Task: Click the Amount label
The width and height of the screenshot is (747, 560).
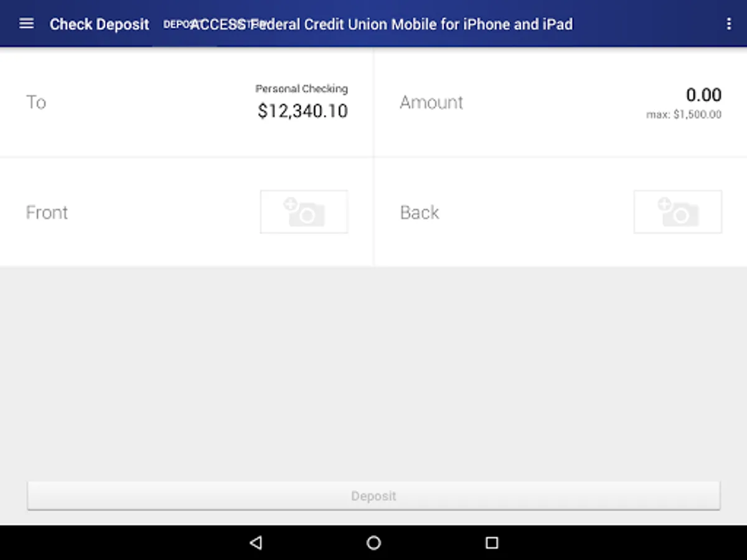Action: coord(431,102)
